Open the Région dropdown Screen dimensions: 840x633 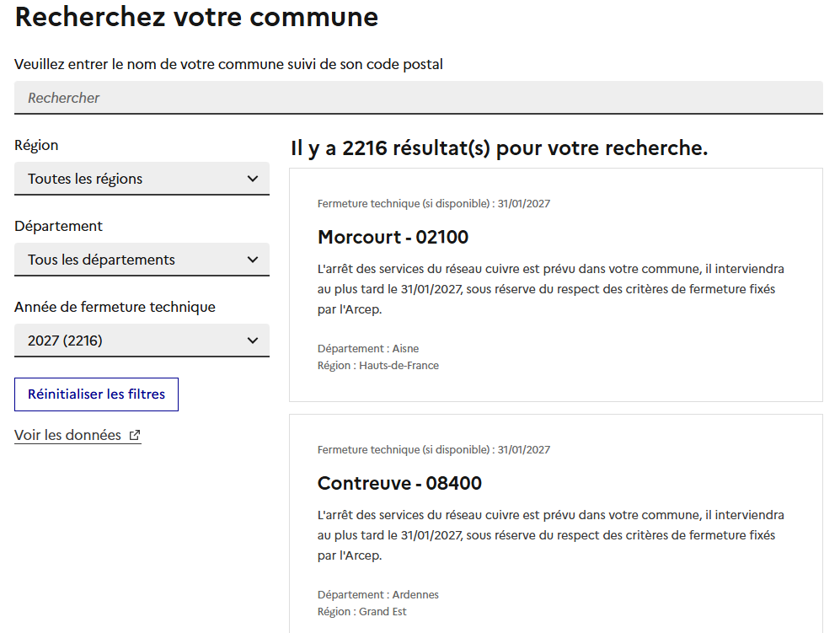pyautogui.click(x=142, y=179)
